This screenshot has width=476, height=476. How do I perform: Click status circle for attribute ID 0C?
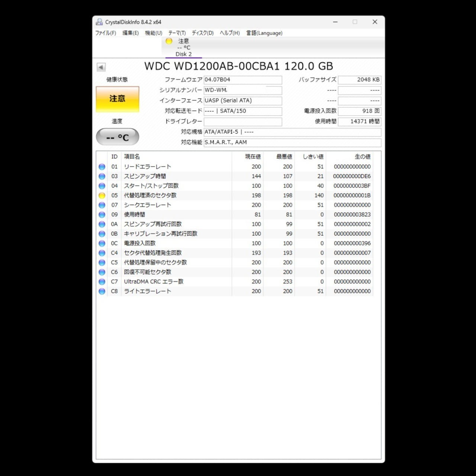[x=102, y=244]
